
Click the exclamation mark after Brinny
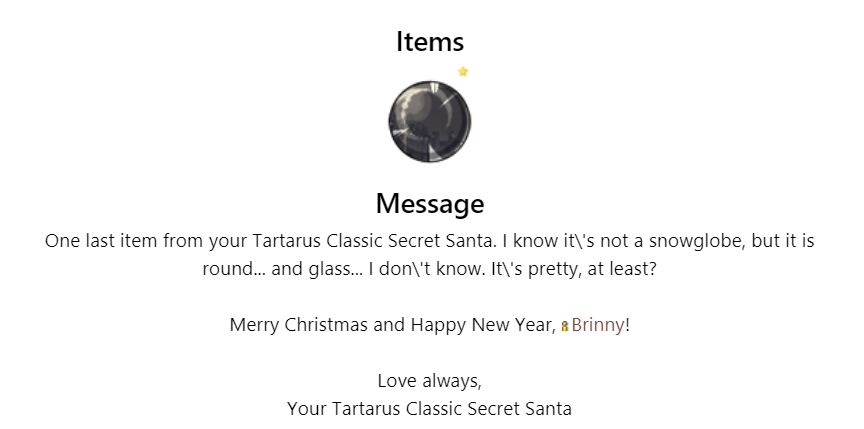tap(628, 325)
